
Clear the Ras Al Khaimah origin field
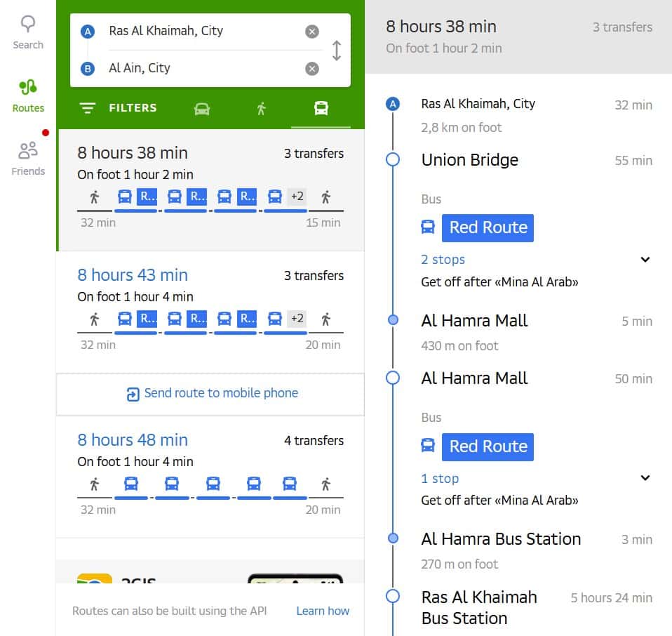point(312,32)
